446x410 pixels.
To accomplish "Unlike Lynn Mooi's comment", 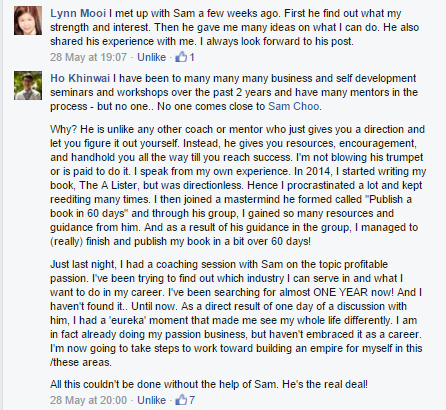I will 152,57.
